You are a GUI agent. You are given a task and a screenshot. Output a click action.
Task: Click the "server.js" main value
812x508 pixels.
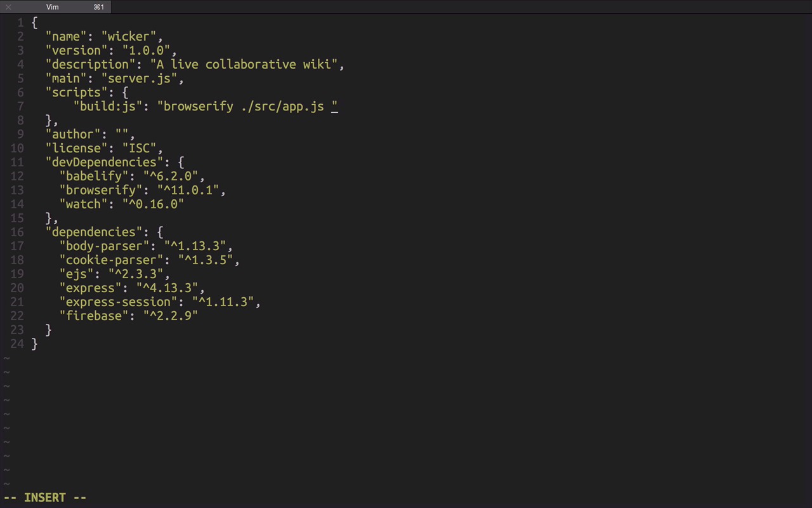[142, 78]
